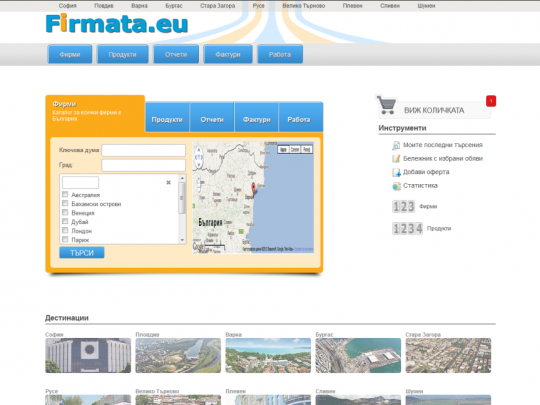Image resolution: width=540 pixels, height=405 pixels.
Task: Click София in the top city bar
Action: click(x=68, y=6)
